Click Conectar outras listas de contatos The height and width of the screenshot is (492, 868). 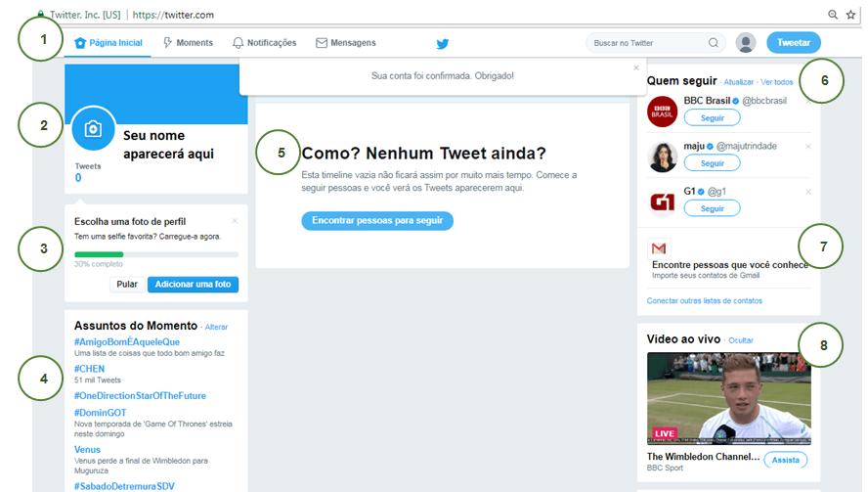point(705,301)
